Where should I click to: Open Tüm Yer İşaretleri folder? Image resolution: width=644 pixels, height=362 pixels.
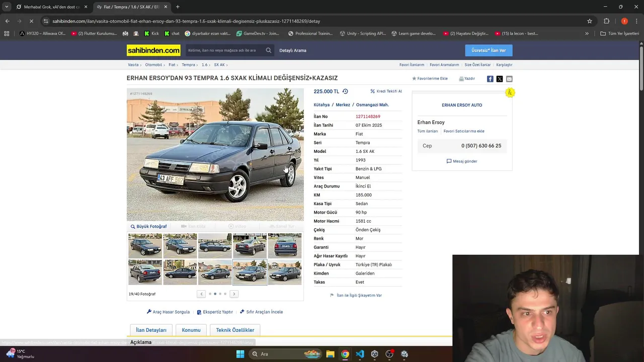pyautogui.click(x=620, y=34)
